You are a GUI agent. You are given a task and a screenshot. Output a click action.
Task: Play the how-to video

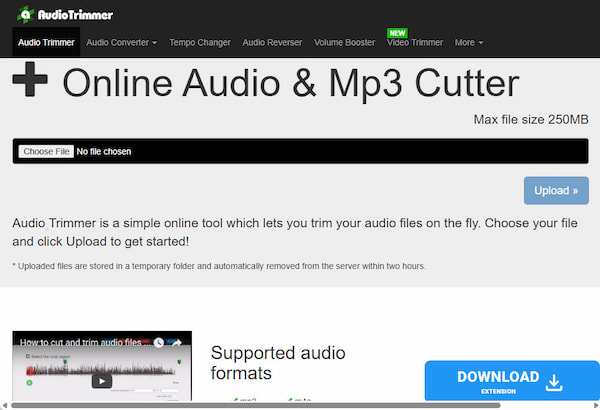click(102, 381)
